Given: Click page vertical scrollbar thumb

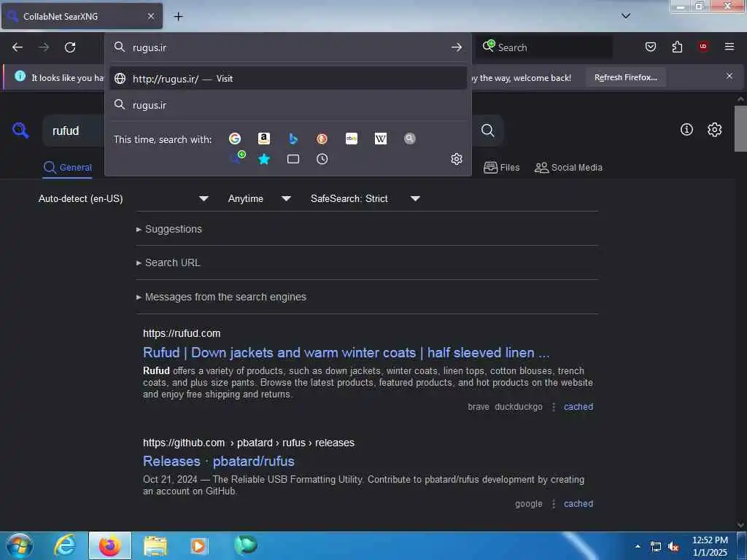Looking at the screenshot, I should coord(740,128).
